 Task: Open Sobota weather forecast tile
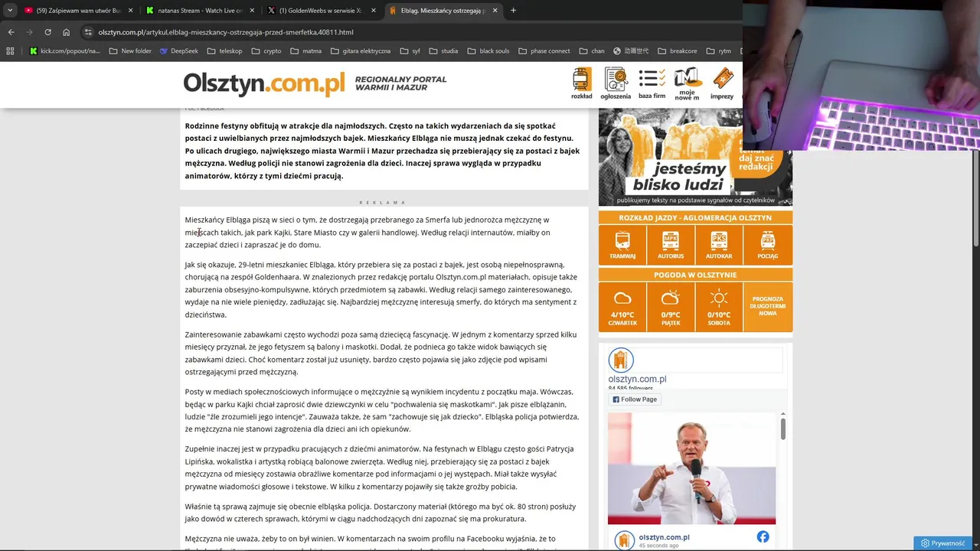click(x=719, y=307)
